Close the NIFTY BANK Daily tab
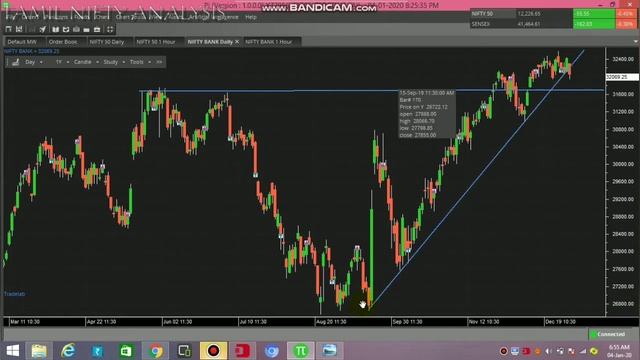640x360 pixels. coord(237,42)
